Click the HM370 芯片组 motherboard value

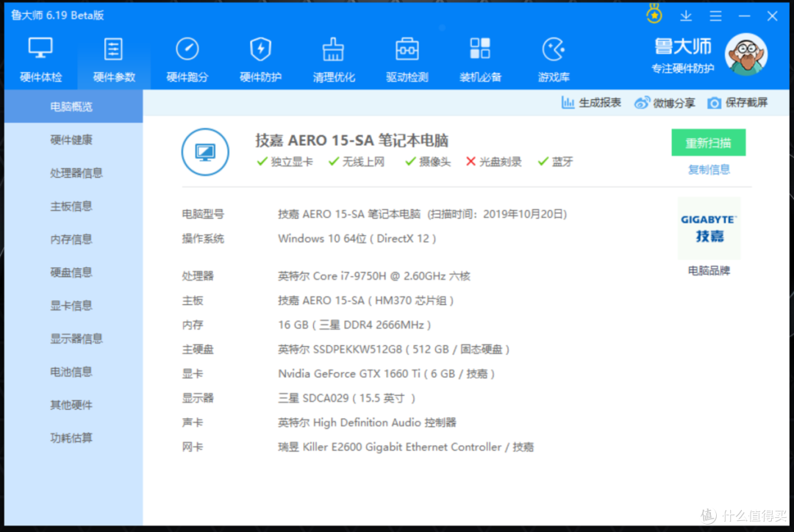coord(366,301)
